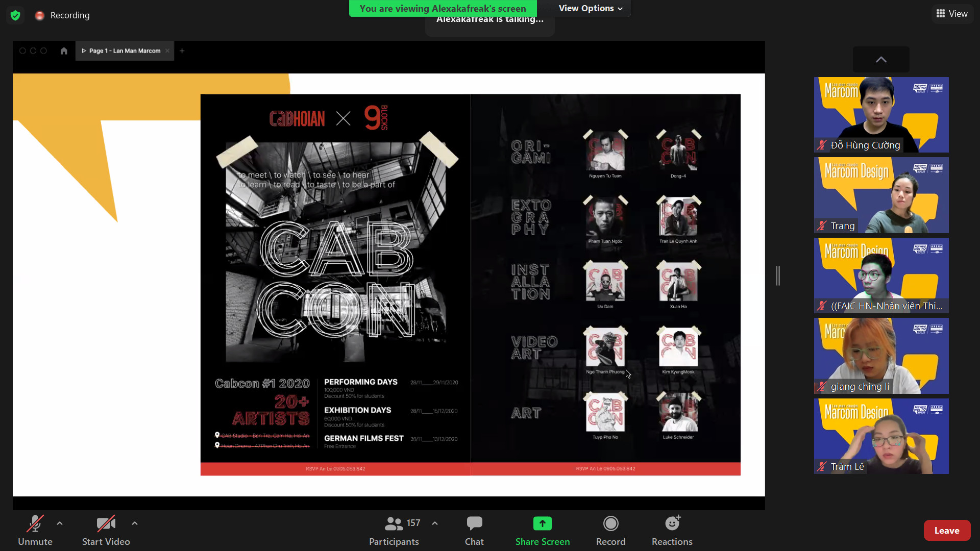Click the VIDEO ART category label
980x551 pixels.
point(534,348)
